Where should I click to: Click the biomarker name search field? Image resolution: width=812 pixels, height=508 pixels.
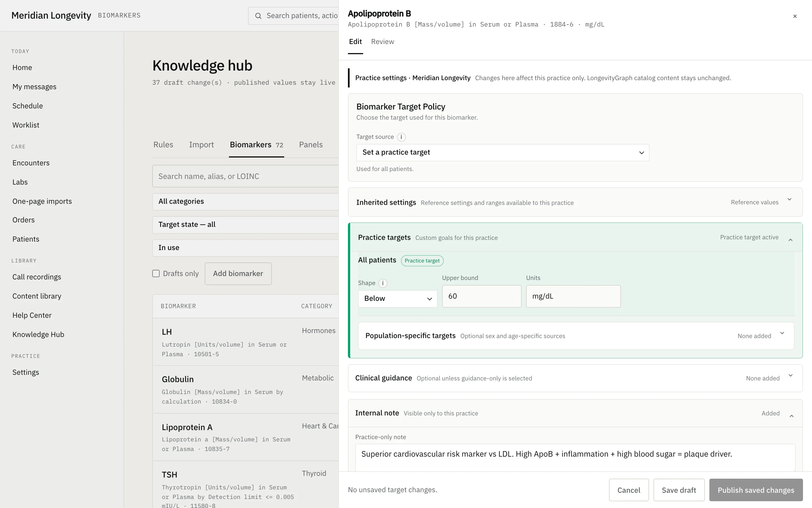coord(245,176)
